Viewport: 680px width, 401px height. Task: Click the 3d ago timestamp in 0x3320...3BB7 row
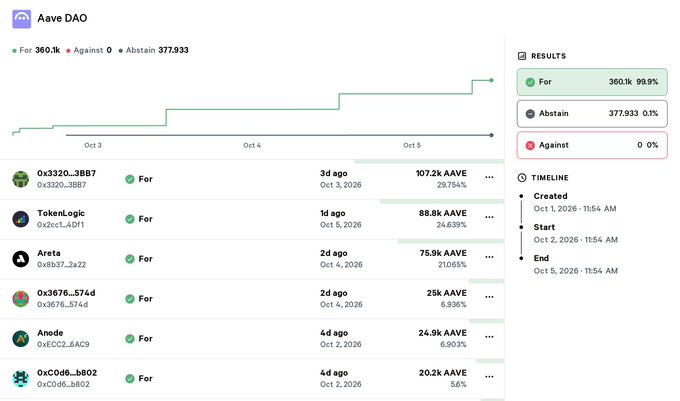click(333, 173)
